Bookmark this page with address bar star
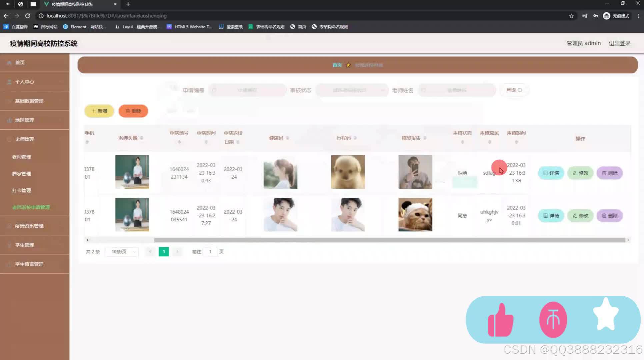 tap(571, 16)
